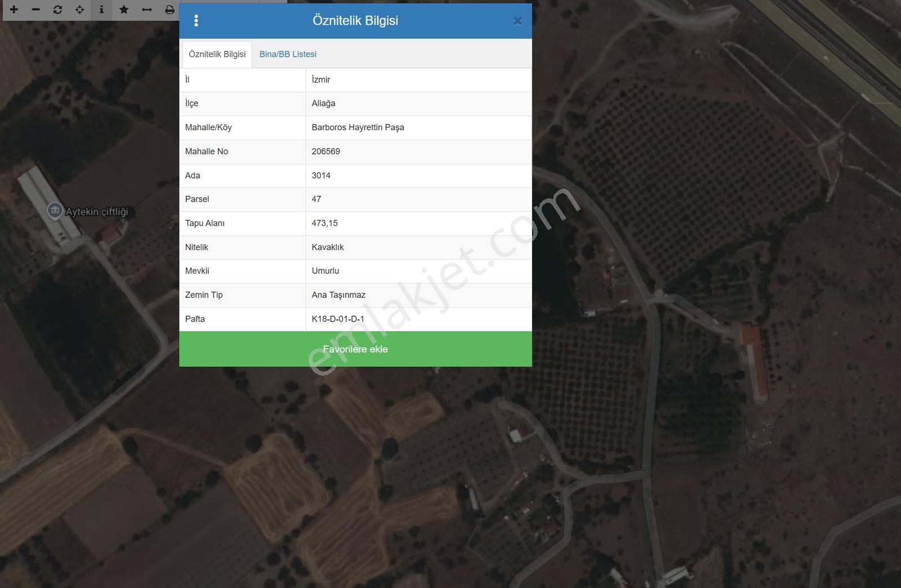Viewport: 901px width, 588px height.
Task: Click the Pafta row label
Action: click(195, 319)
